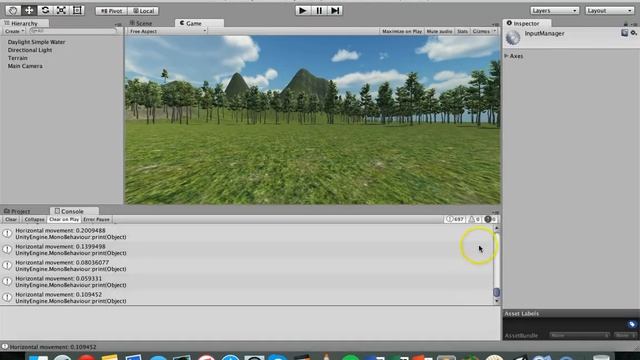
Task: Click the Pause button
Action: tap(319, 10)
